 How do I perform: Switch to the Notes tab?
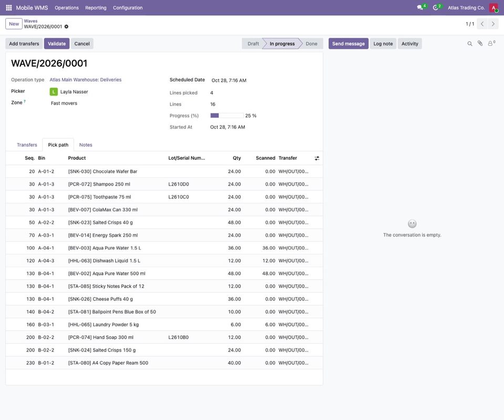86,145
